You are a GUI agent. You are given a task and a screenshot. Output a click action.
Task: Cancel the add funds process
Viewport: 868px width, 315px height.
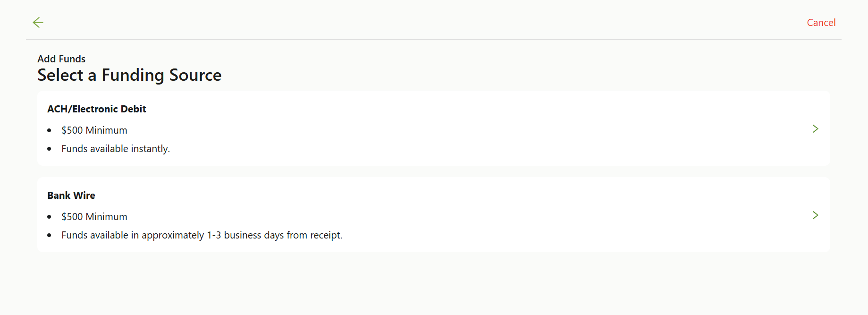(821, 23)
